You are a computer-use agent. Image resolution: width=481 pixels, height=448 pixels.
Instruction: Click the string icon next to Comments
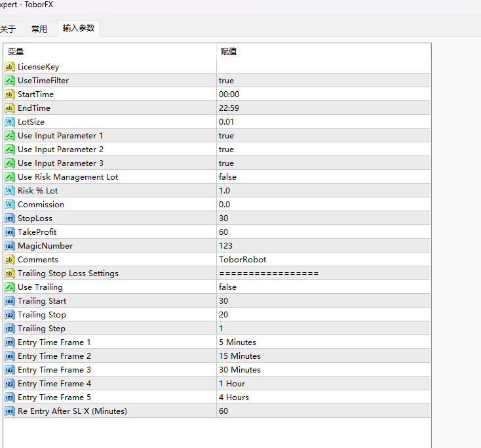10,260
